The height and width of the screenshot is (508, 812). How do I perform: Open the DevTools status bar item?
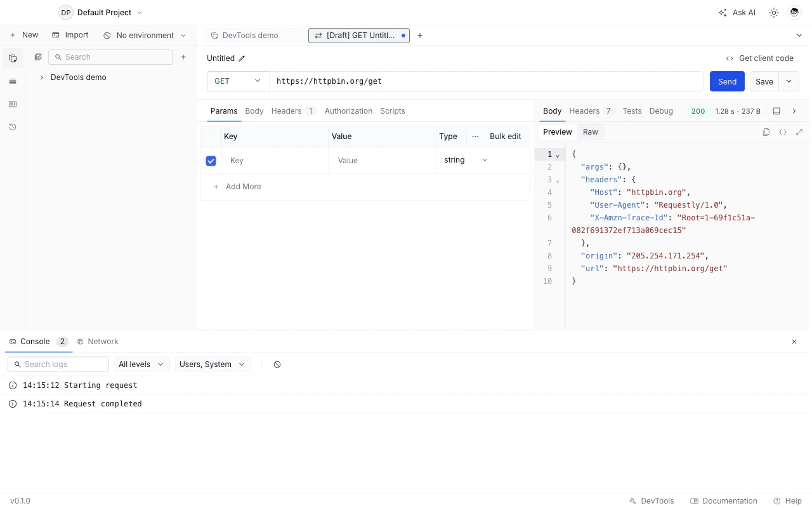coord(652,501)
